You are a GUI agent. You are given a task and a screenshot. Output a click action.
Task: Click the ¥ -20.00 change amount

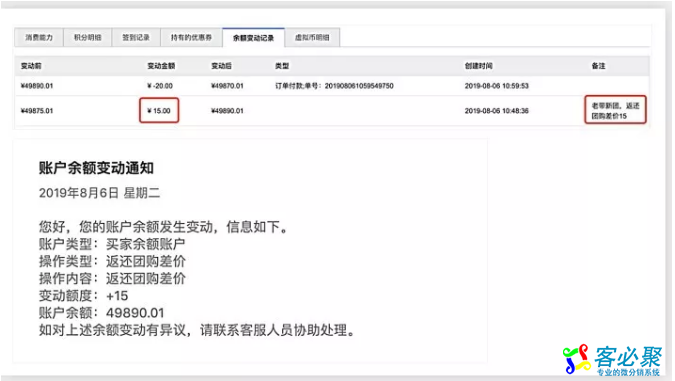(x=160, y=86)
